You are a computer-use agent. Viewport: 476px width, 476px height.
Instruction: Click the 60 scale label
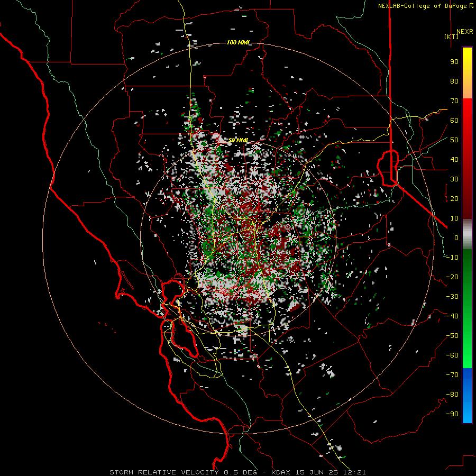tap(454, 121)
